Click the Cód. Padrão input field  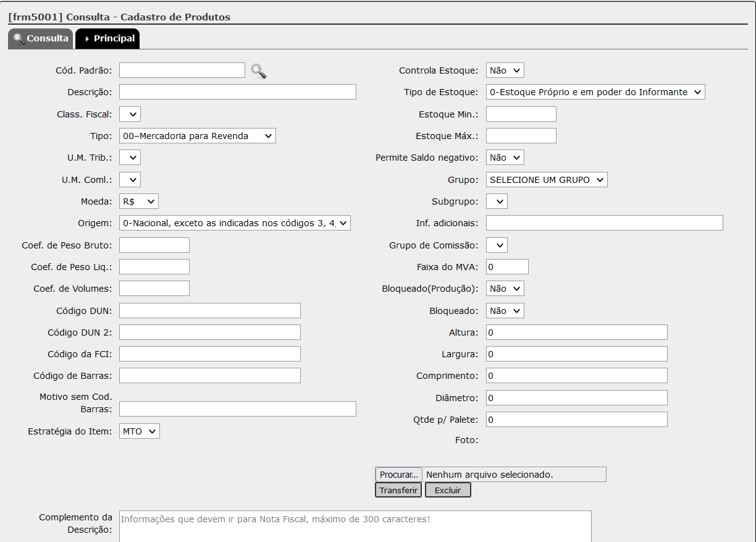(182, 70)
